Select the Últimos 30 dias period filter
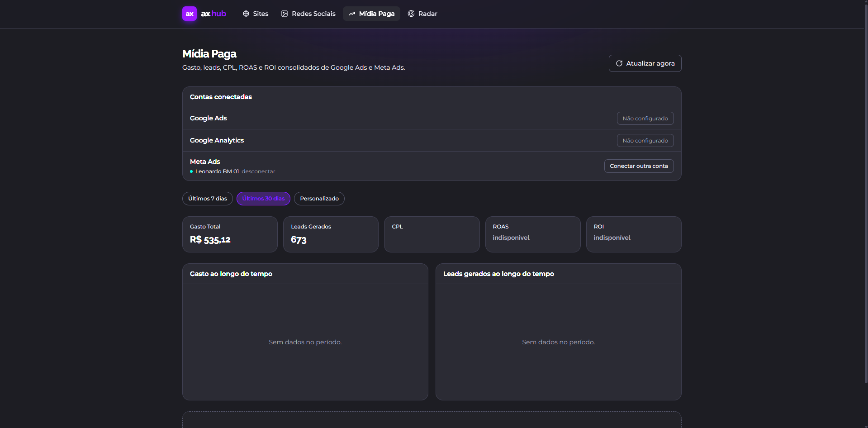868x428 pixels. pyautogui.click(x=263, y=199)
